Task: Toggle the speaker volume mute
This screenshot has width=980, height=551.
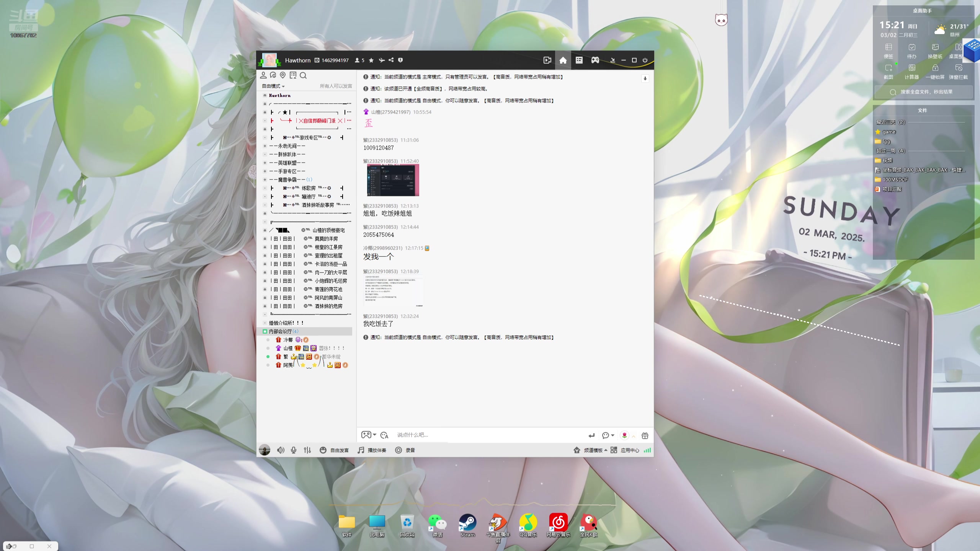Action: [281, 450]
